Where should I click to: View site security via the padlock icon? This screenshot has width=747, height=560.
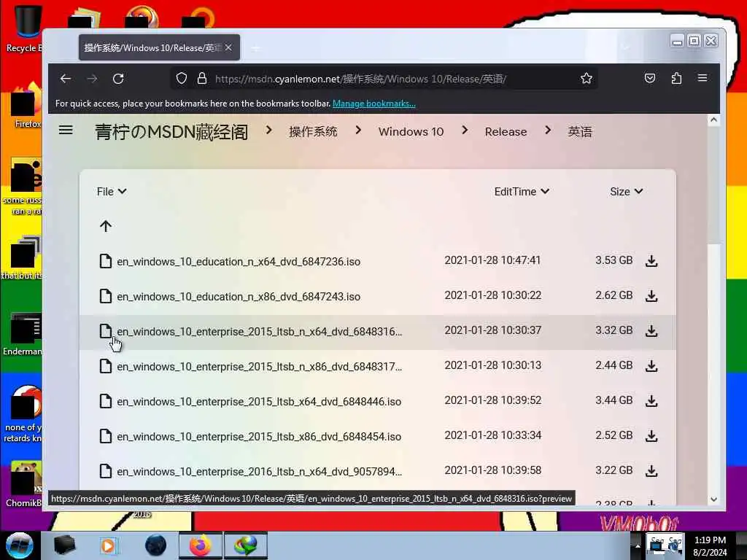pyautogui.click(x=202, y=78)
